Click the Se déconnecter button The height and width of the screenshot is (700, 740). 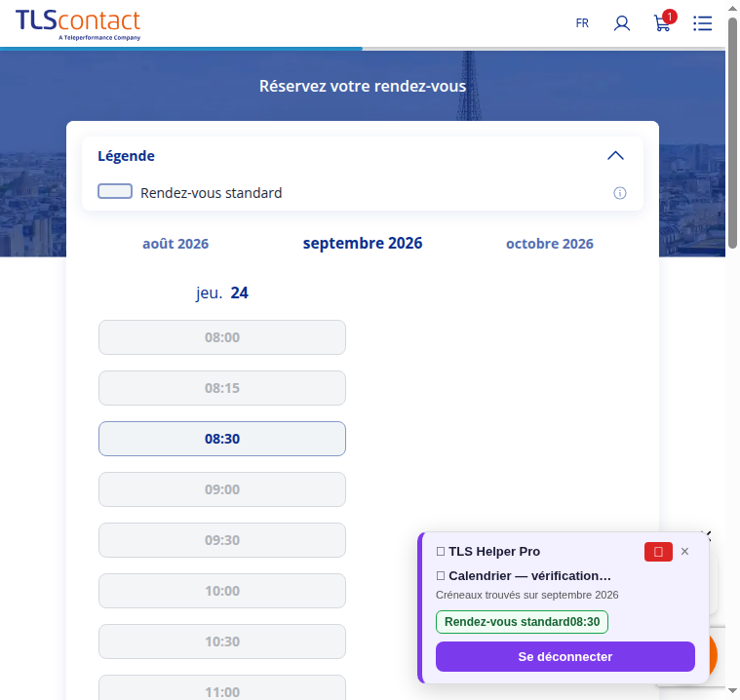565,656
